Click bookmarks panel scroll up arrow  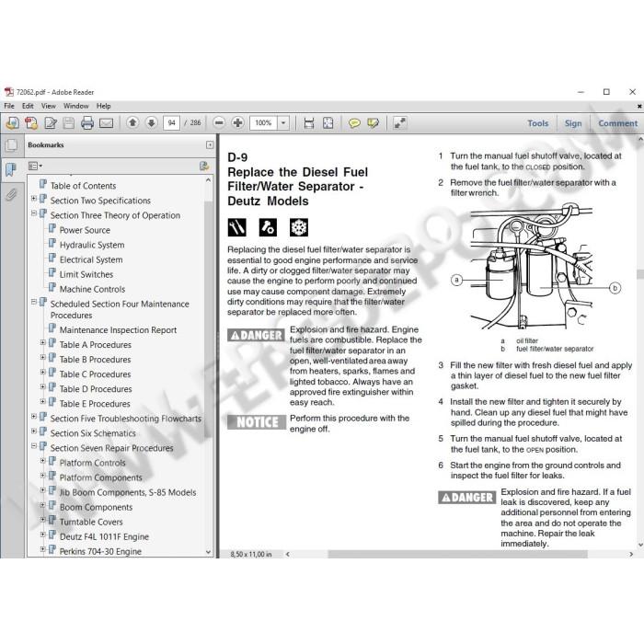point(208,180)
